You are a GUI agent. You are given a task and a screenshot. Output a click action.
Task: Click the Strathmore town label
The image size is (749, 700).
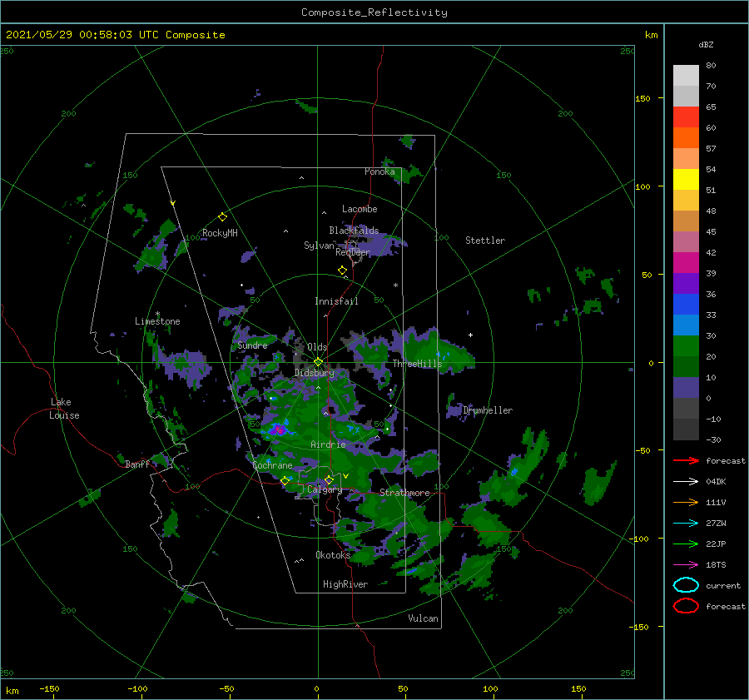[x=404, y=493]
